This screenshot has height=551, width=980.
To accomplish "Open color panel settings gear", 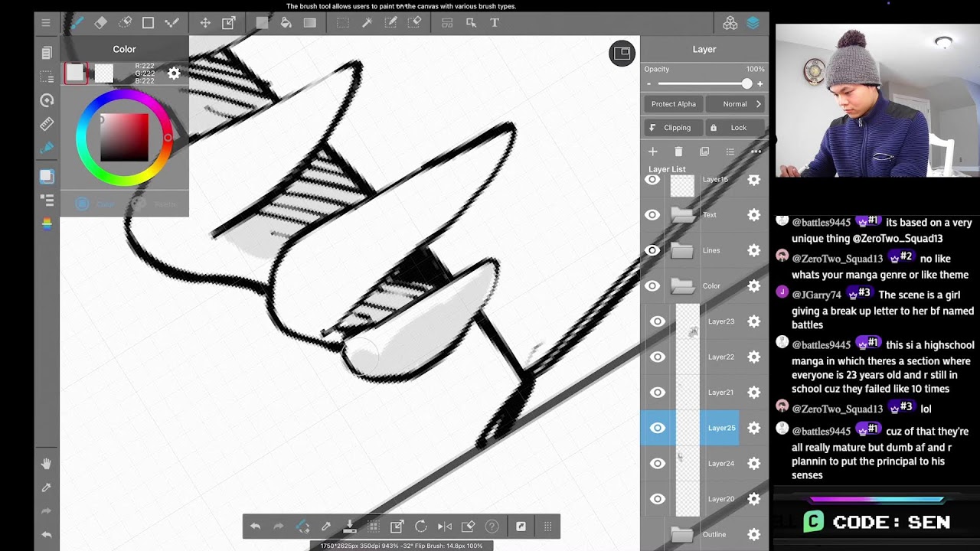I will coord(174,73).
